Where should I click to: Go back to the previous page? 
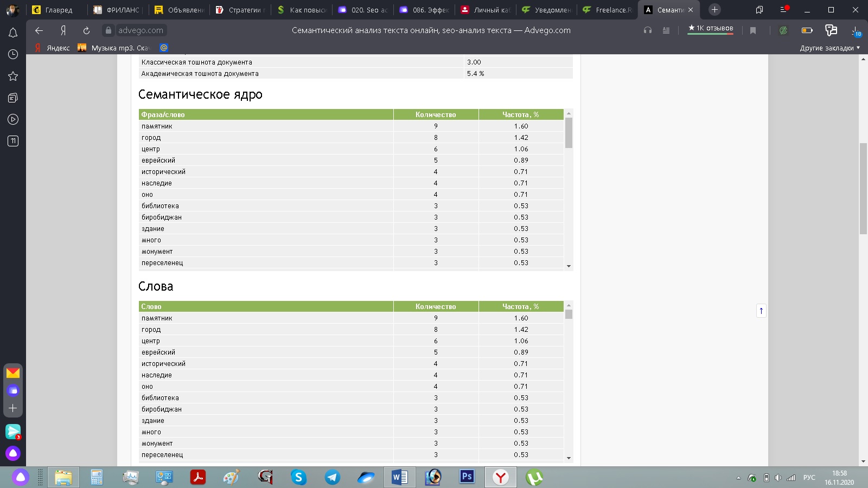coord(39,30)
